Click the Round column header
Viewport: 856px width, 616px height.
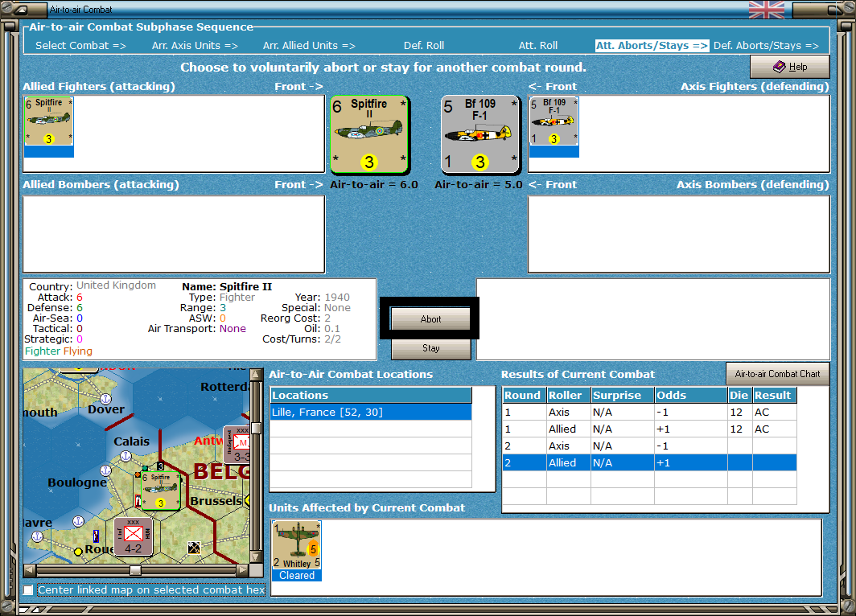pyautogui.click(x=524, y=395)
